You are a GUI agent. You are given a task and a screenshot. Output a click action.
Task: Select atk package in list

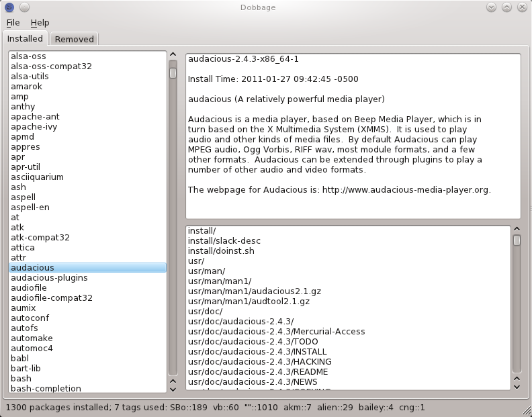[87, 228]
